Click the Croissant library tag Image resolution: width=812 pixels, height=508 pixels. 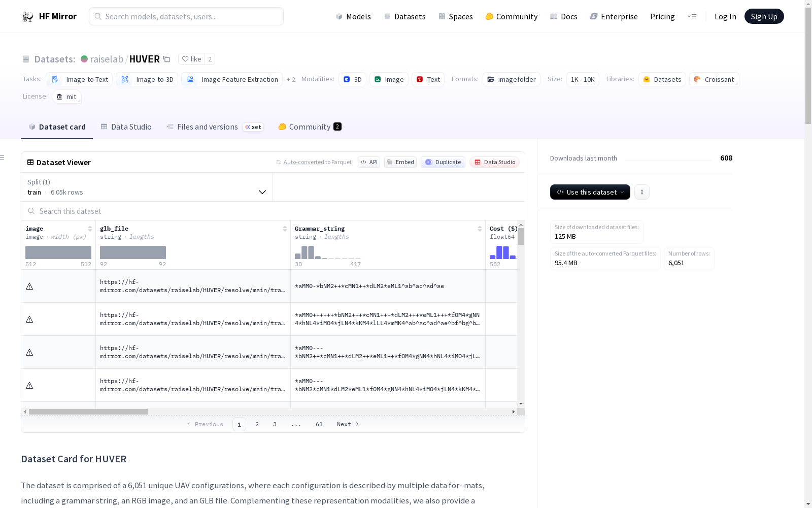tap(714, 79)
